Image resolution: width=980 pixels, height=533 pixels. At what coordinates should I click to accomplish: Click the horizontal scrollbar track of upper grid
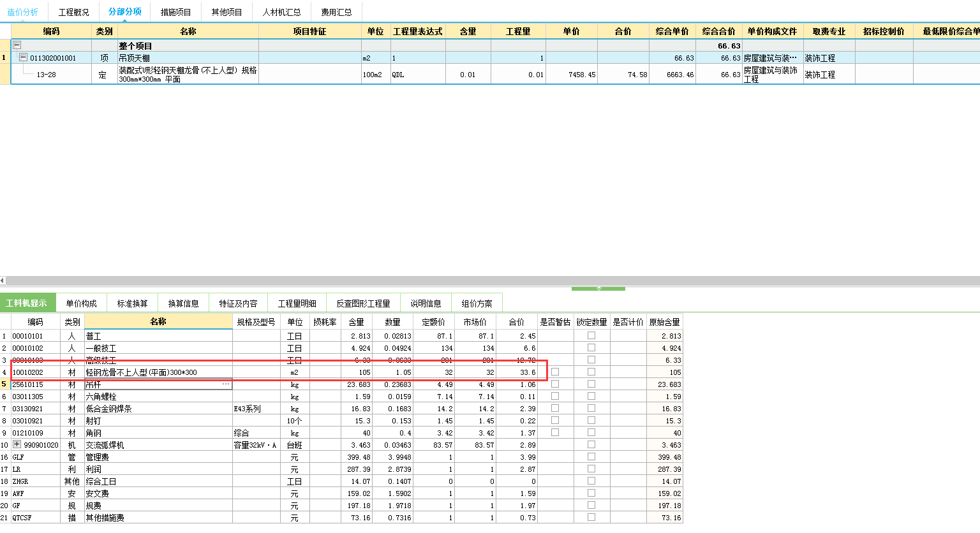[x=491, y=281]
